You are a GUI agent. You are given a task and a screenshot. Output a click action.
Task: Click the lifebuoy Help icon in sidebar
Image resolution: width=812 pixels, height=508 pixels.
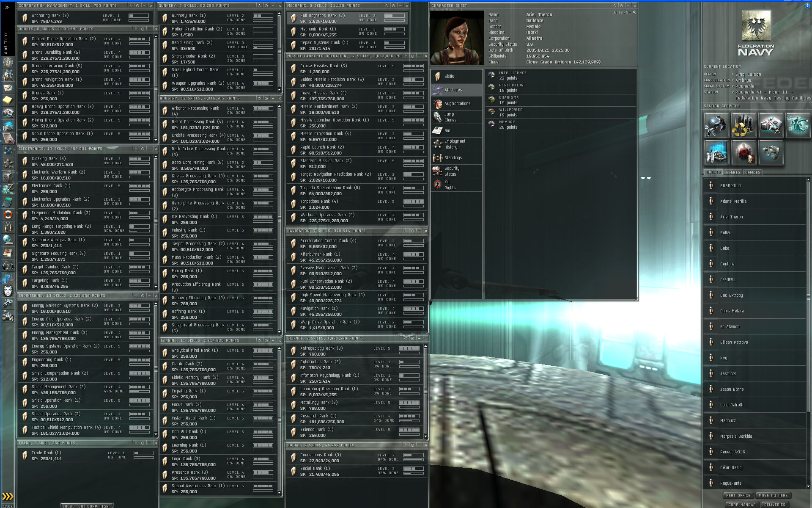click(8, 214)
